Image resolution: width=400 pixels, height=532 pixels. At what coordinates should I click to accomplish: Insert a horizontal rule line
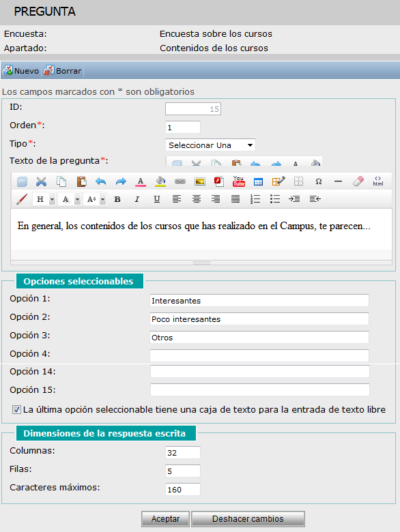click(x=338, y=181)
